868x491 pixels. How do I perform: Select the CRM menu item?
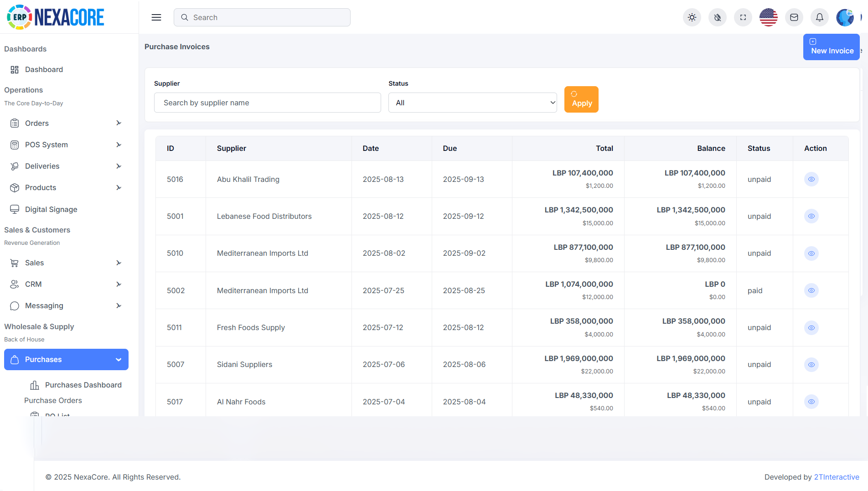click(x=34, y=284)
